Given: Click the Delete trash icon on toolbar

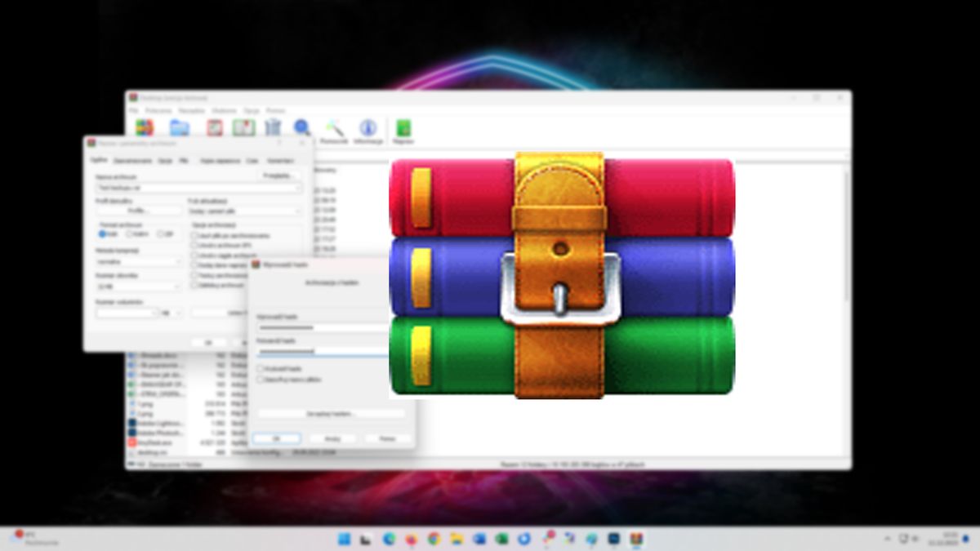Looking at the screenshot, I should coord(273,128).
